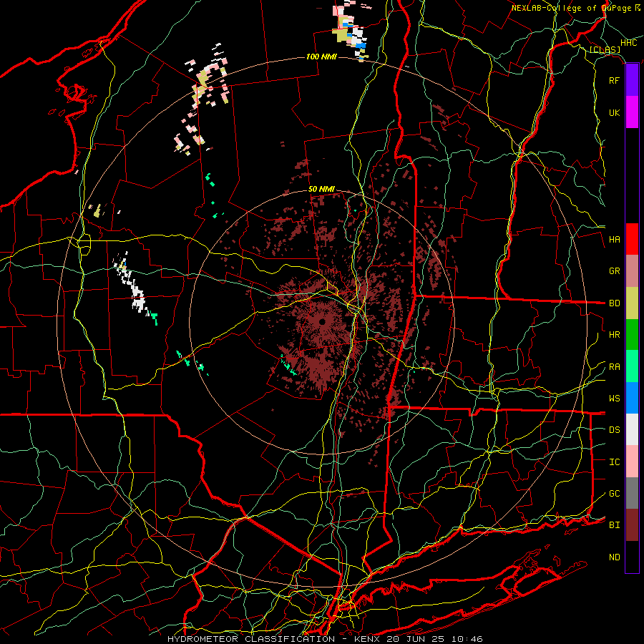Click the UK legend label
Screen dimensions: 644x644
614,112
